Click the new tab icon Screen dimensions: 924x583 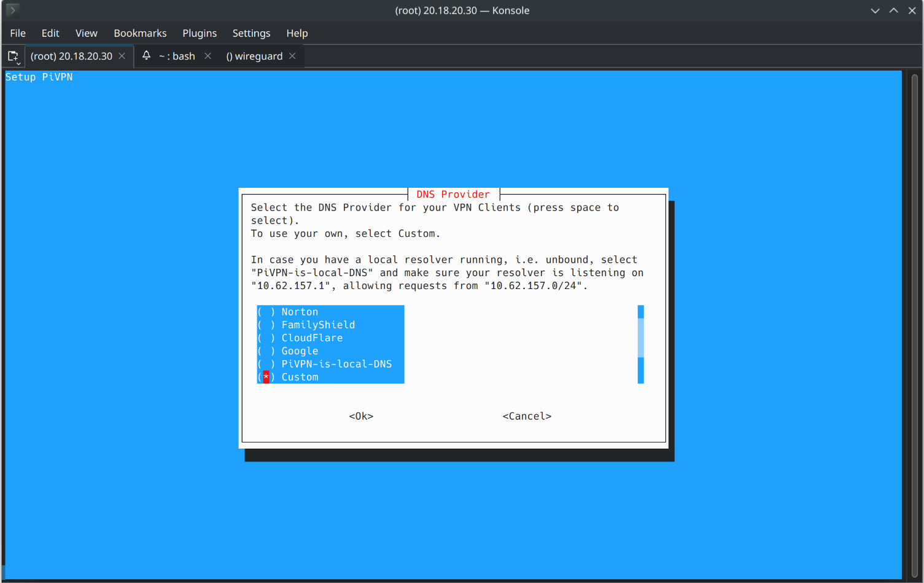point(13,56)
